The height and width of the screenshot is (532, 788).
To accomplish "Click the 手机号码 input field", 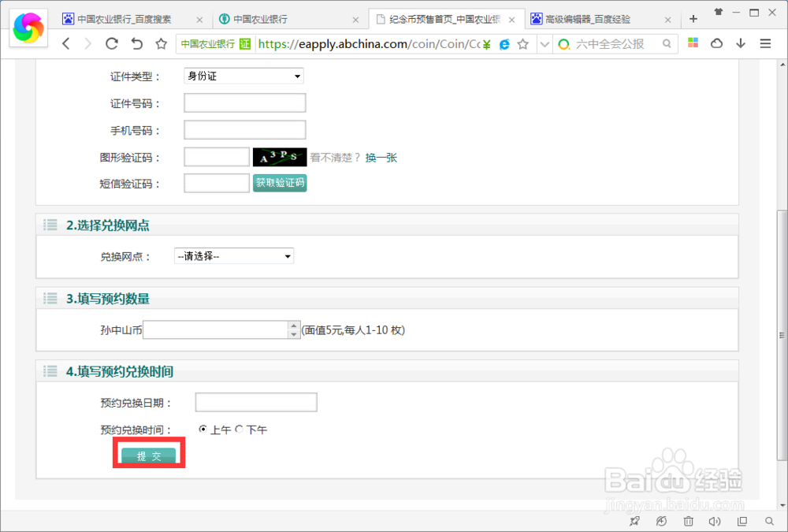I will pyautogui.click(x=245, y=130).
